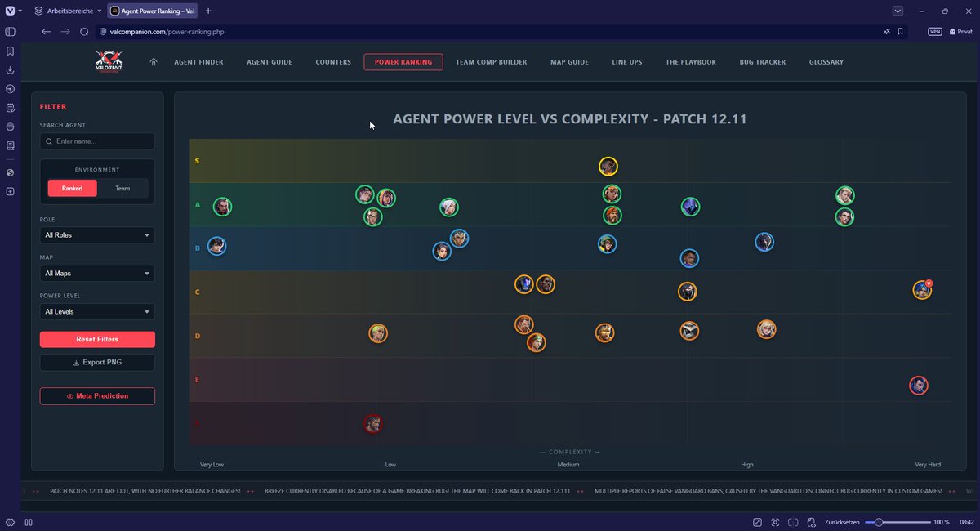980x531 pixels.
Task: Click the VPN badge
Action: (935, 32)
